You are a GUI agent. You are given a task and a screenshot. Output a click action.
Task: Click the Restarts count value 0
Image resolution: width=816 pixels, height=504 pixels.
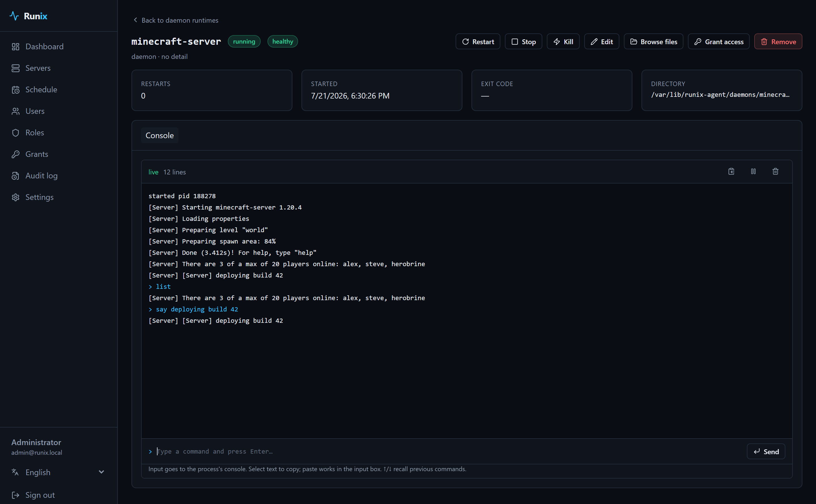point(143,96)
